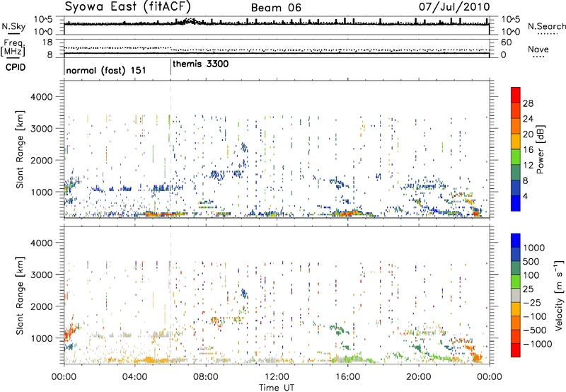Viewport: 566px width, 392px height.
Task: Click the green segment of the power color bar
Action: (516, 157)
